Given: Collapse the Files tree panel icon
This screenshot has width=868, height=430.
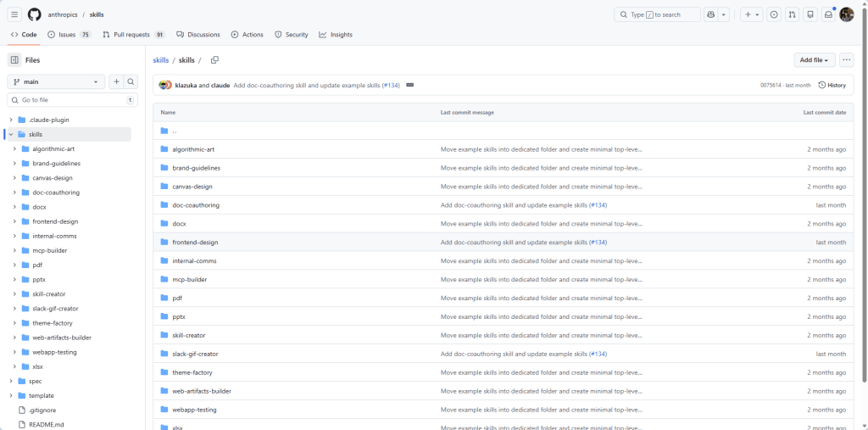Looking at the screenshot, I should pyautogui.click(x=14, y=60).
